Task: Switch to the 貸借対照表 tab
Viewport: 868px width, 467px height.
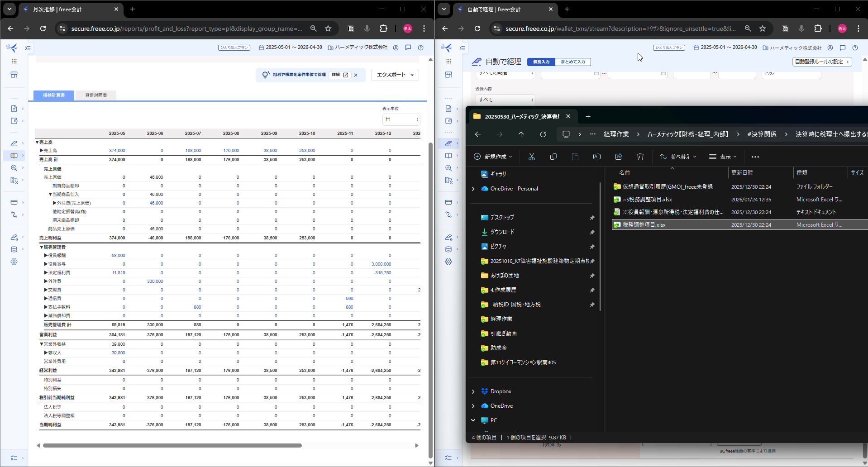Action: point(96,95)
